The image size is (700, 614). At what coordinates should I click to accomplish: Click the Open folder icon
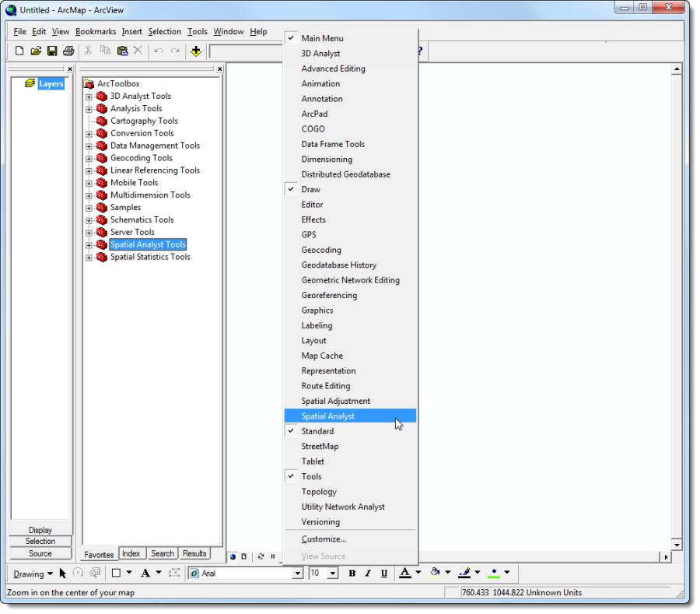pos(36,51)
